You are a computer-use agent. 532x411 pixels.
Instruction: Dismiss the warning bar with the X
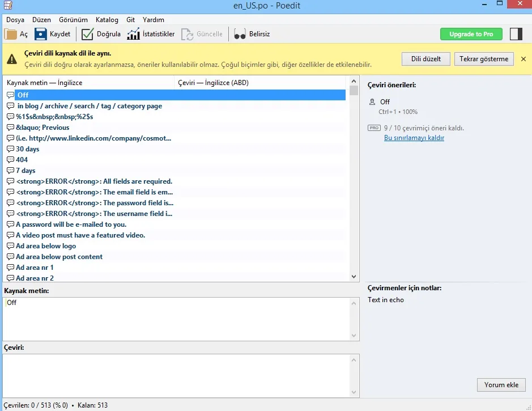click(524, 59)
